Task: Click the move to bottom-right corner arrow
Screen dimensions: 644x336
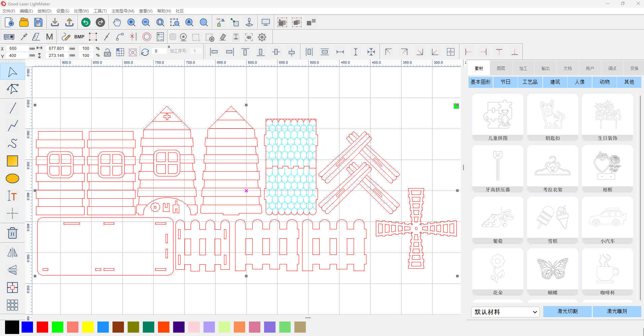Action: 420,52
